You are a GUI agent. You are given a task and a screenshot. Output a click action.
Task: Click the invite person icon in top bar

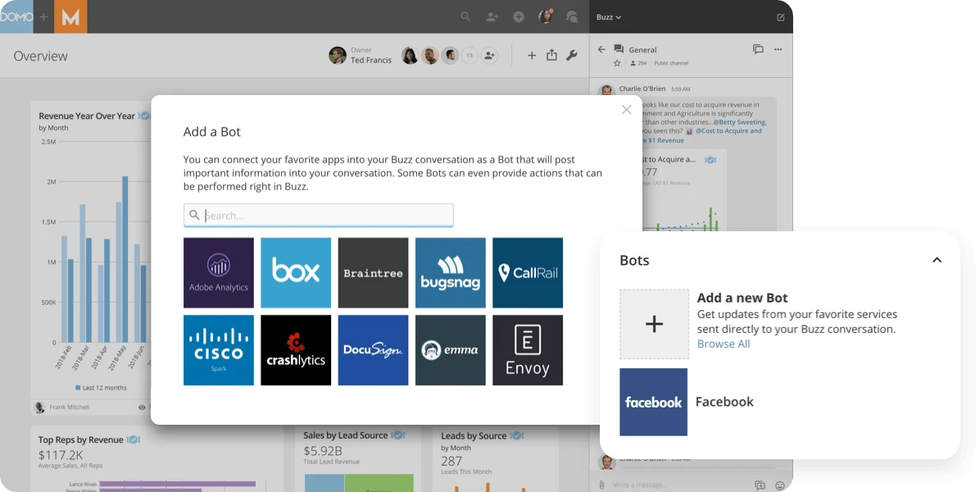click(492, 17)
